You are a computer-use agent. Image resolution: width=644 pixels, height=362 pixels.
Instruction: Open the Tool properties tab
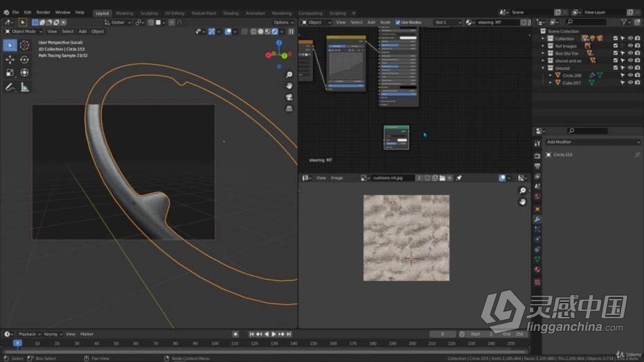tap(537, 144)
